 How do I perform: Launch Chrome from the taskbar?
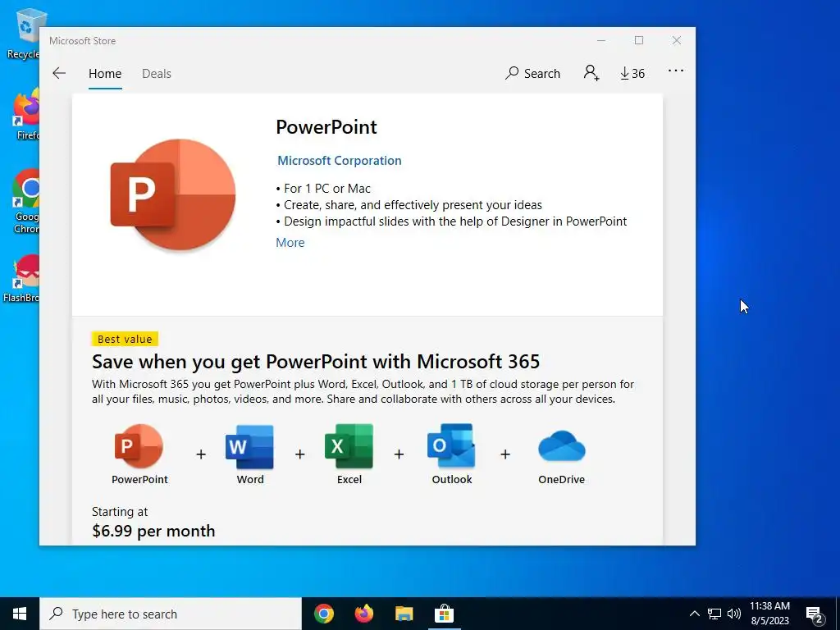(x=323, y=614)
